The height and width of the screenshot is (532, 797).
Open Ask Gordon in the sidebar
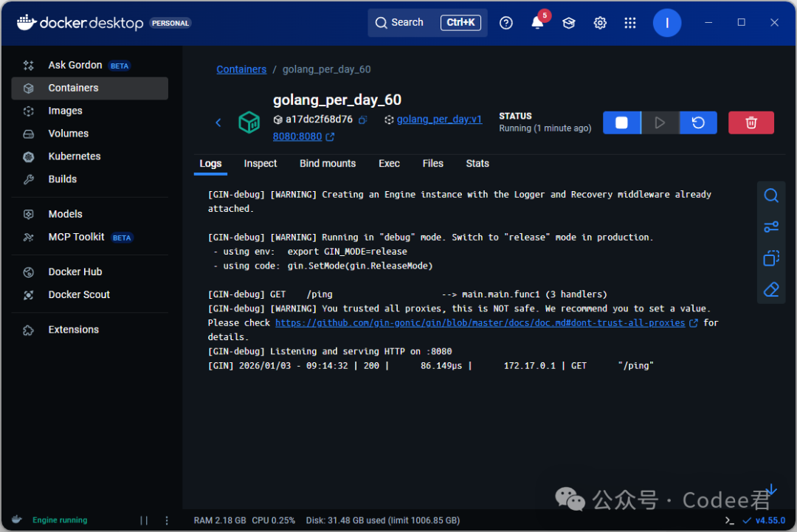pyautogui.click(x=89, y=65)
